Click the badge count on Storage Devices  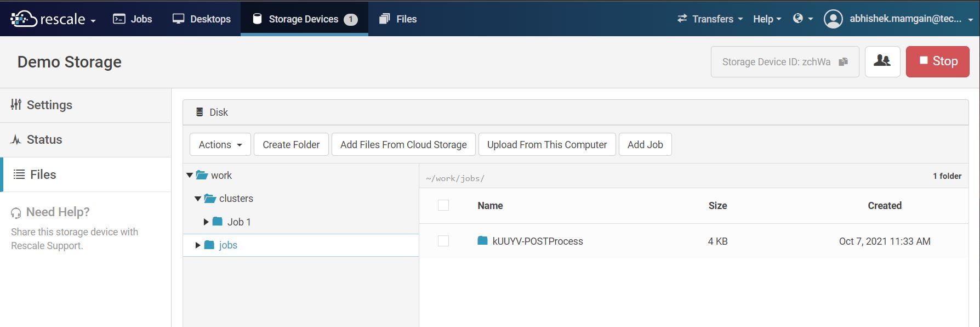click(351, 19)
